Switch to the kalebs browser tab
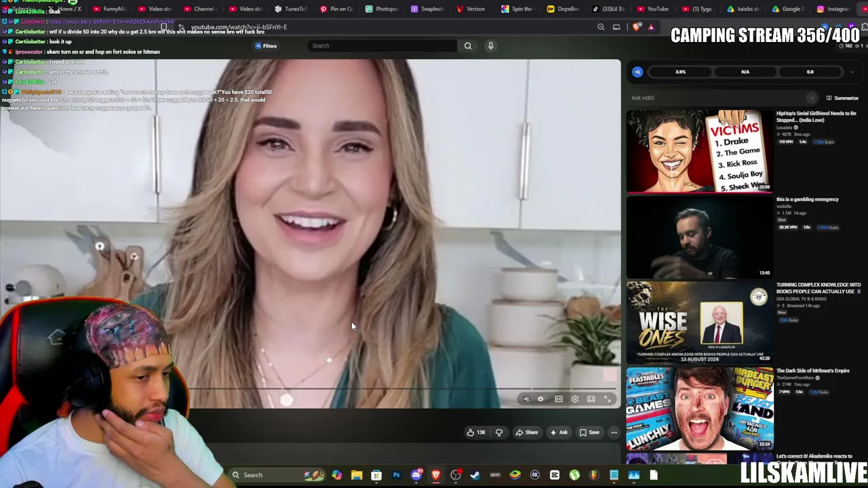 744,9
